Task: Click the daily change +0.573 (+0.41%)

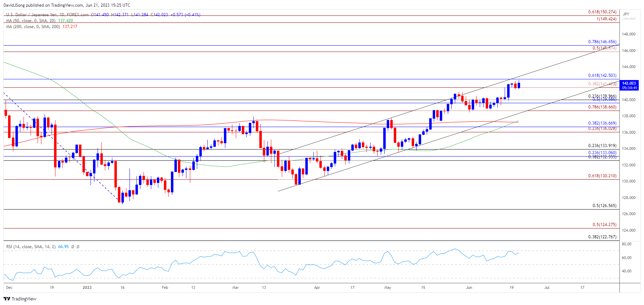Action: (185, 15)
